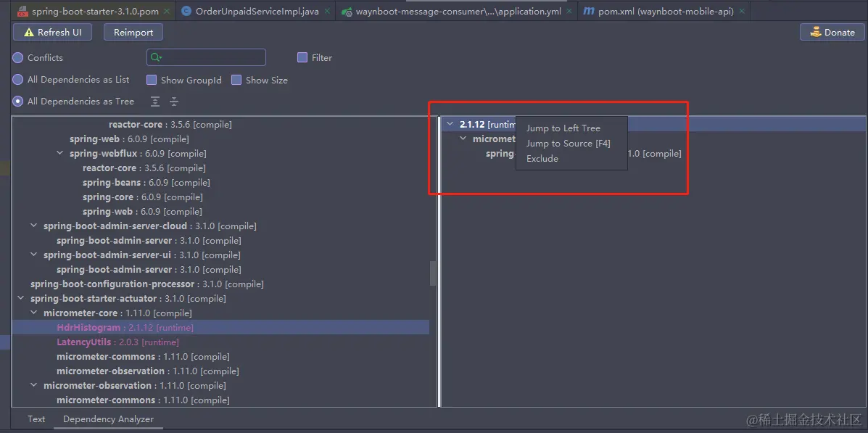Collapse the micrometer-core 1.11.0 node
The width and height of the screenshot is (868, 433).
click(x=34, y=313)
